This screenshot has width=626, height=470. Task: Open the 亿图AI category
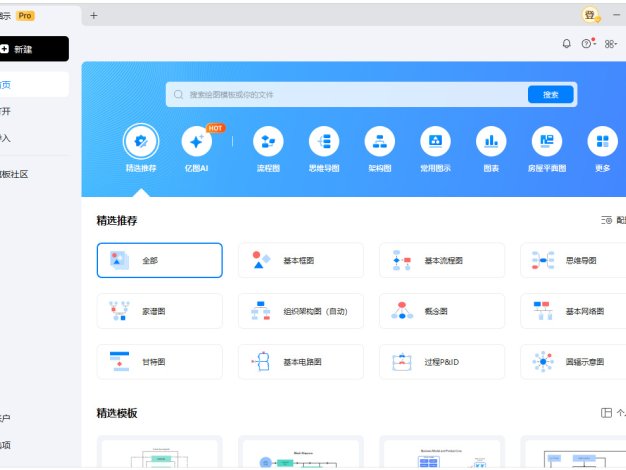[196, 141]
